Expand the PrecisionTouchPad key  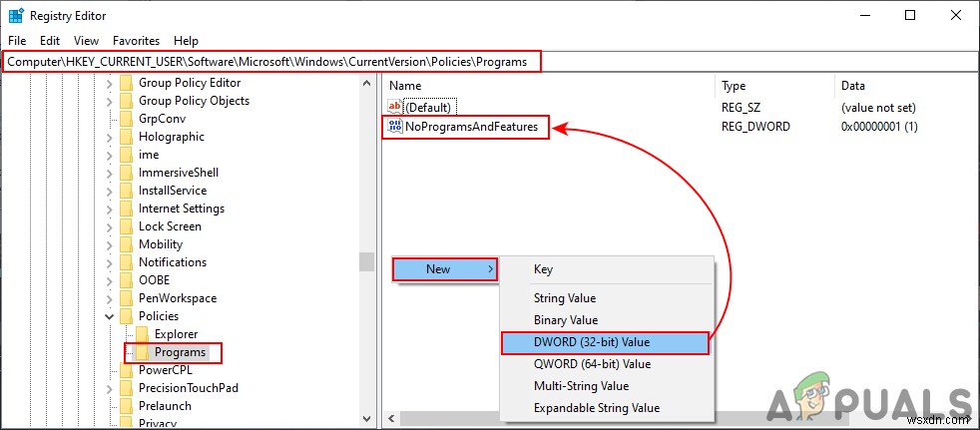[110, 389]
